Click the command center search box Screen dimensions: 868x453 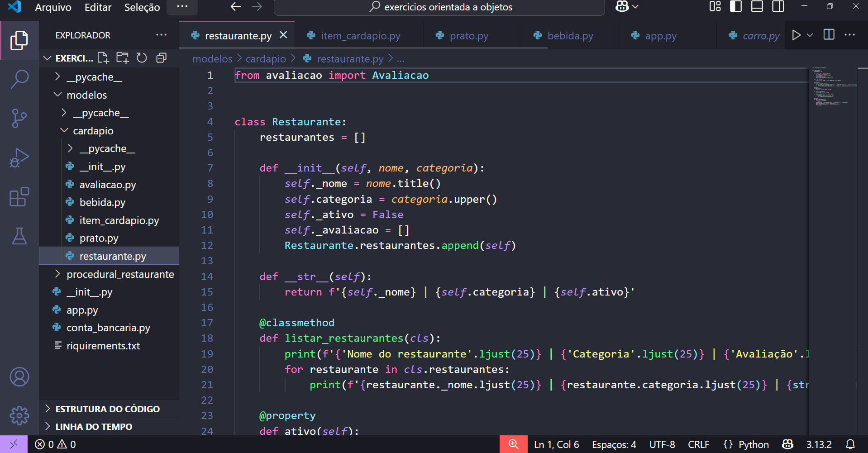click(439, 7)
